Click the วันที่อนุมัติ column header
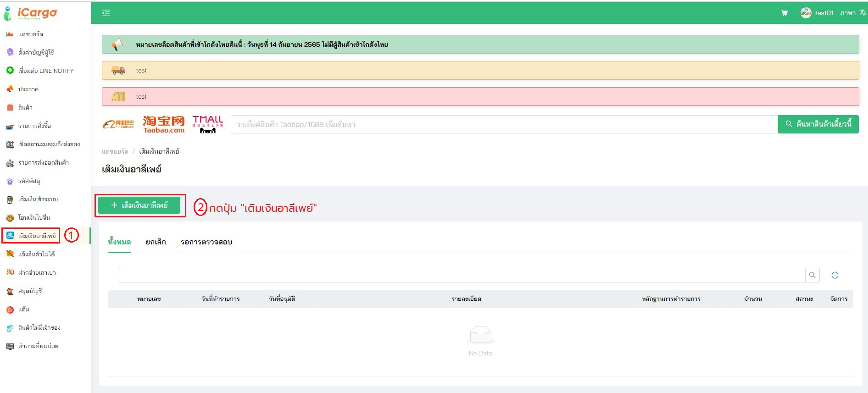This screenshot has width=868, height=393. coord(282,299)
